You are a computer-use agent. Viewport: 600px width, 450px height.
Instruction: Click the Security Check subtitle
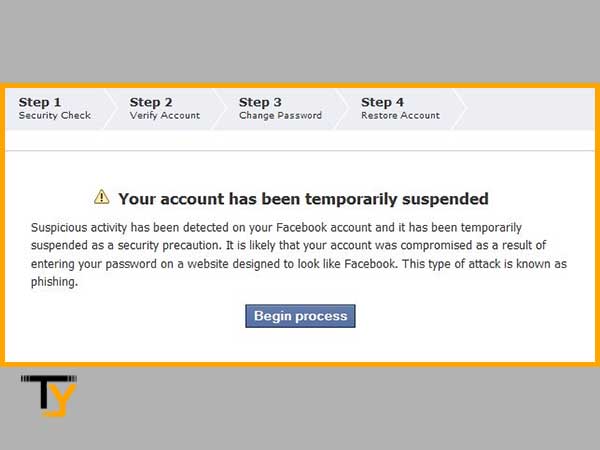pyautogui.click(x=55, y=115)
